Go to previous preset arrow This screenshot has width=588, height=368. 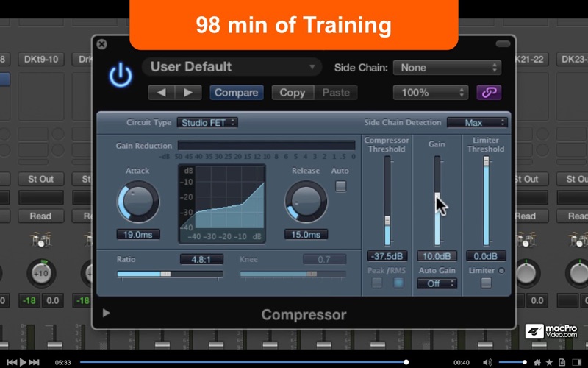pyautogui.click(x=161, y=93)
